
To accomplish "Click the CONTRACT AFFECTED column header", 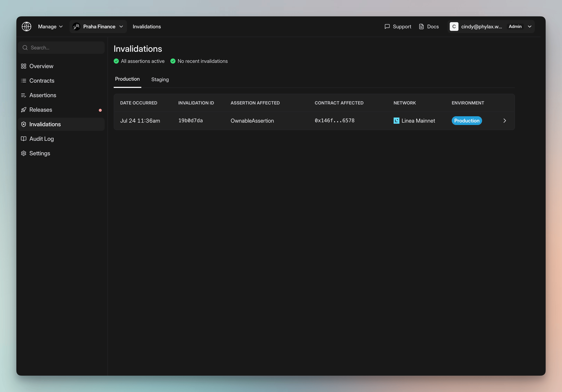I will 339,103.
